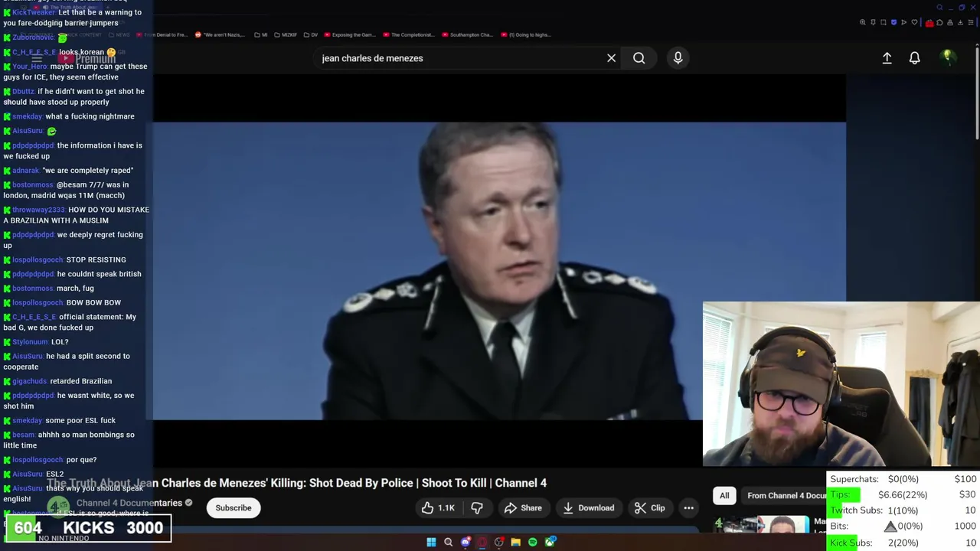Image resolution: width=980 pixels, height=551 pixels.
Task: Open the send/flow arrow icon in toolbar
Action: [x=903, y=22]
